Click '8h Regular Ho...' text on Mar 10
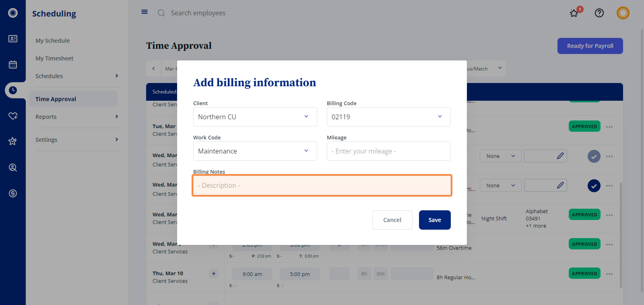Screen dimensions: 644x305 [x=456, y=277]
